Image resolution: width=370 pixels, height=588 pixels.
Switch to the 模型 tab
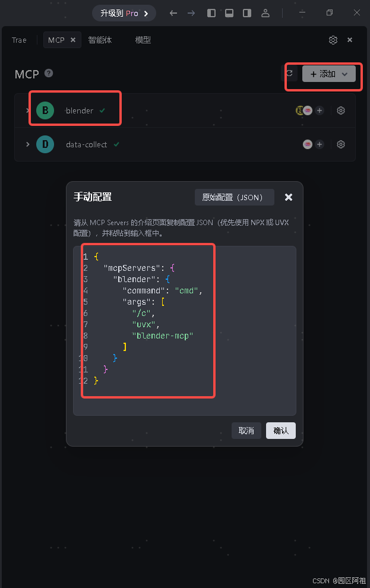pos(143,40)
